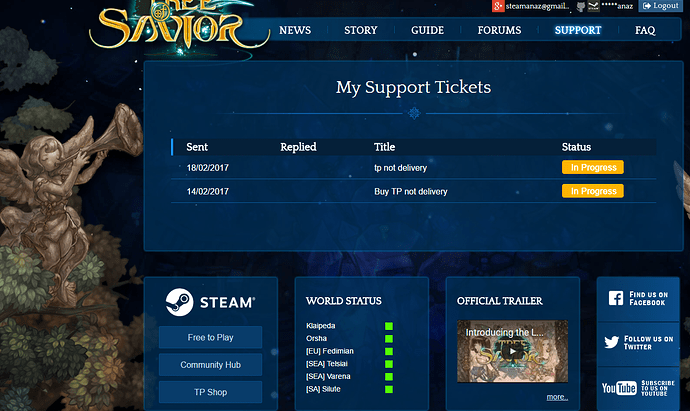Click the Google Plus account icon
The image size is (690, 411).
pos(498,6)
